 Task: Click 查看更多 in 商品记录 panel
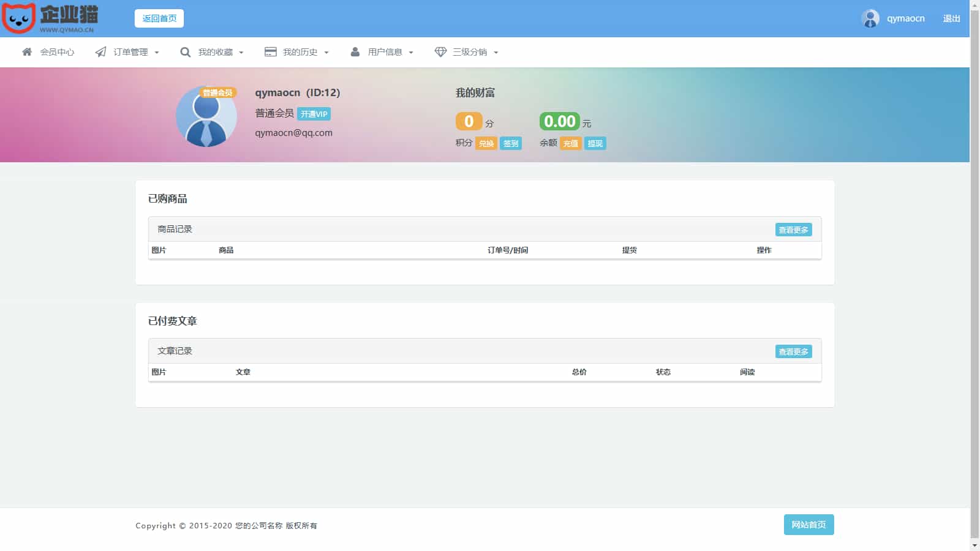793,230
